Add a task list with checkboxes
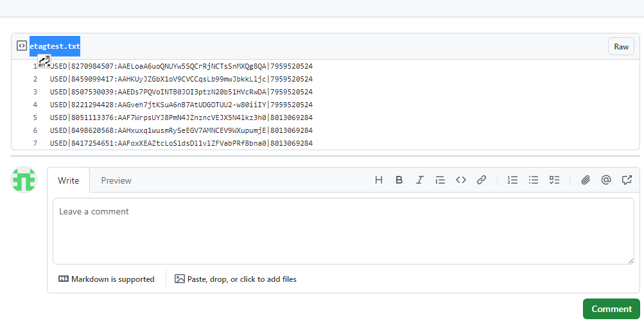 click(x=554, y=180)
